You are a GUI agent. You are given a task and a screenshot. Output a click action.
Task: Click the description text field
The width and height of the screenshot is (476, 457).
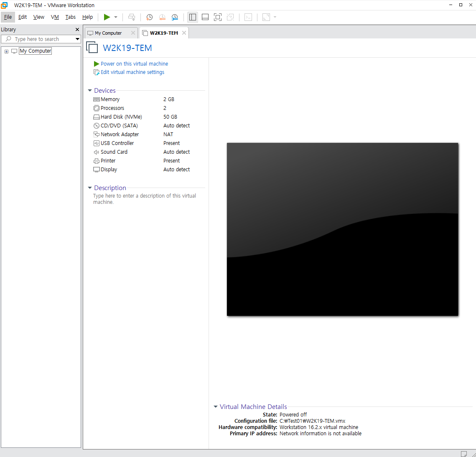[145, 199]
